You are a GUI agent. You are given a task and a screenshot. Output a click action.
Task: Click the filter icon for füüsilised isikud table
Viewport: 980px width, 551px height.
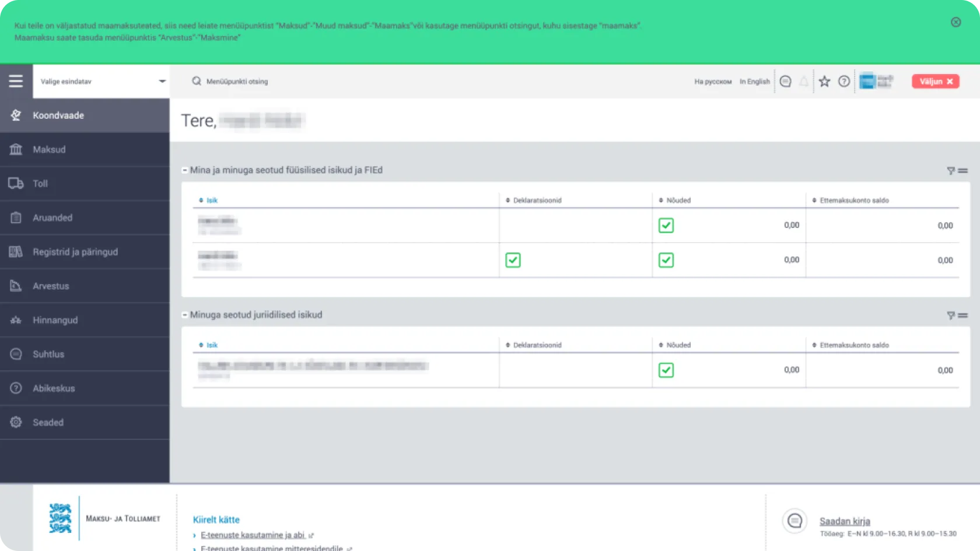pyautogui.click(x=950, y=171)
